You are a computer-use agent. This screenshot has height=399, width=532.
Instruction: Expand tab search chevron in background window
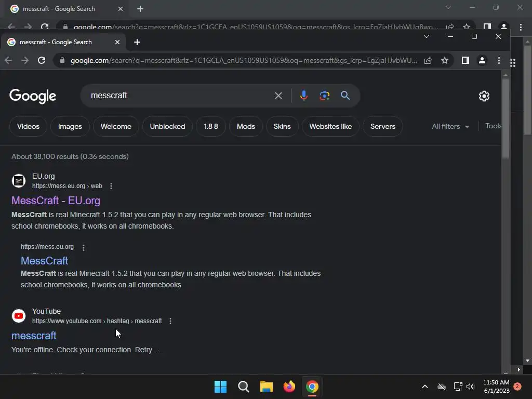pos(448,7)
